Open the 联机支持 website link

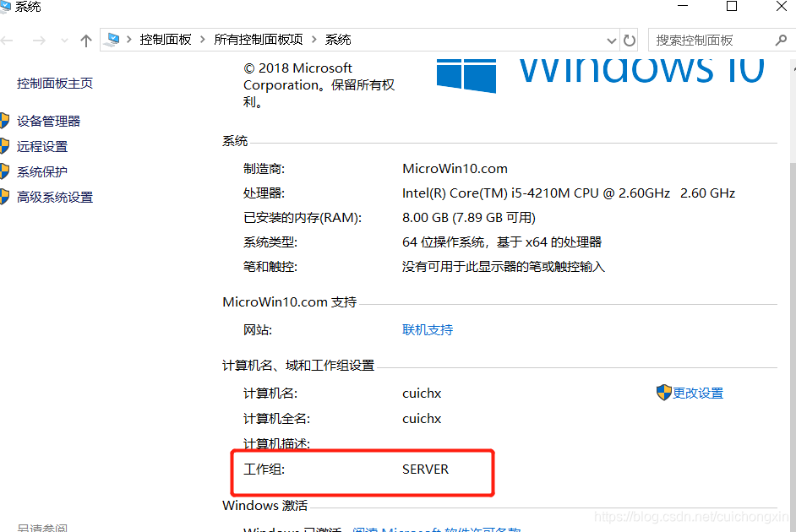tap(428, 330)
